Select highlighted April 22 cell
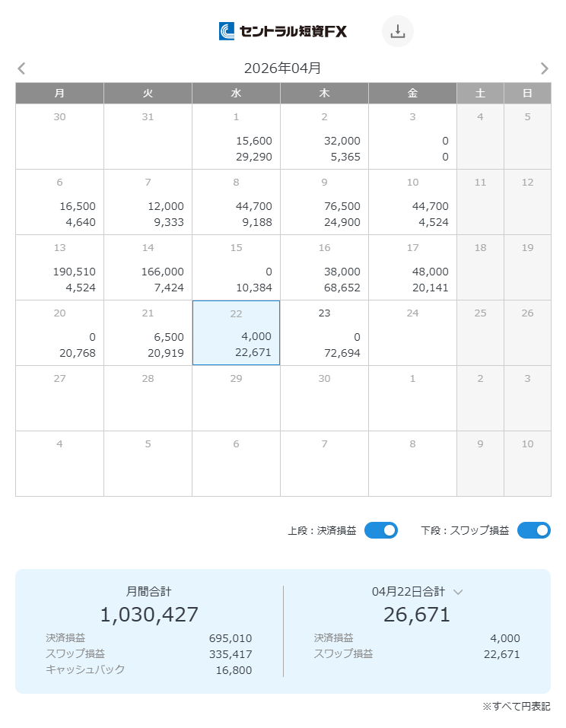The height and width of the screenshot is (728, 566). tap(236, 332)
